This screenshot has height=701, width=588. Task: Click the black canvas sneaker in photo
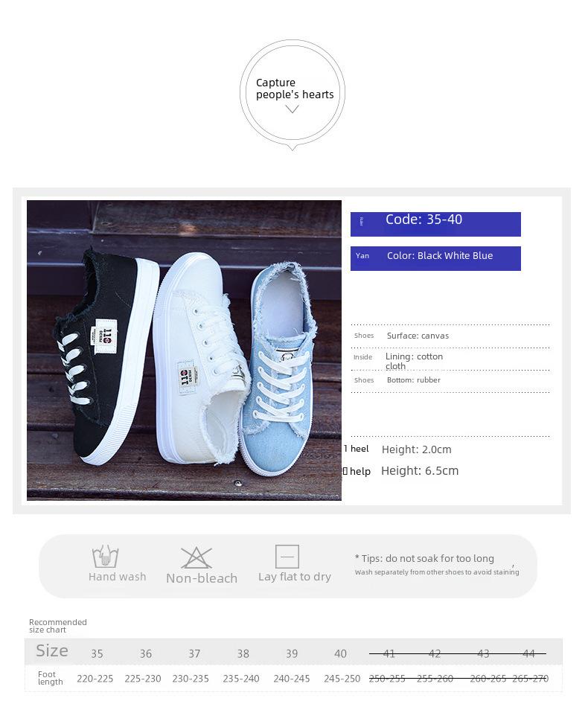pyautogui.click(x=106, y=356)
